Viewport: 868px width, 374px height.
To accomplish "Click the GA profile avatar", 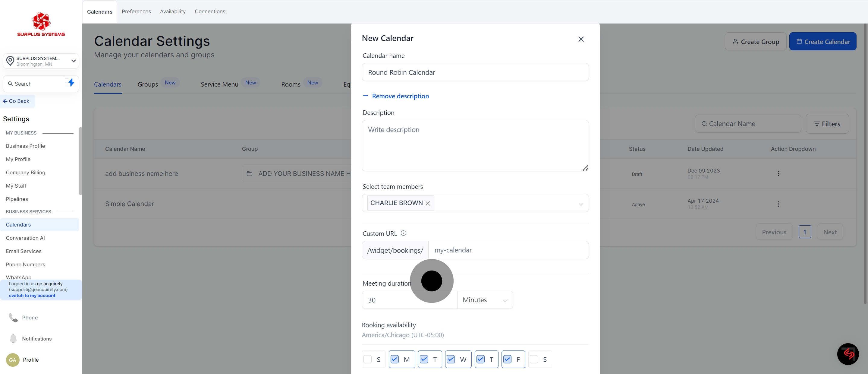I will [12, 360].
